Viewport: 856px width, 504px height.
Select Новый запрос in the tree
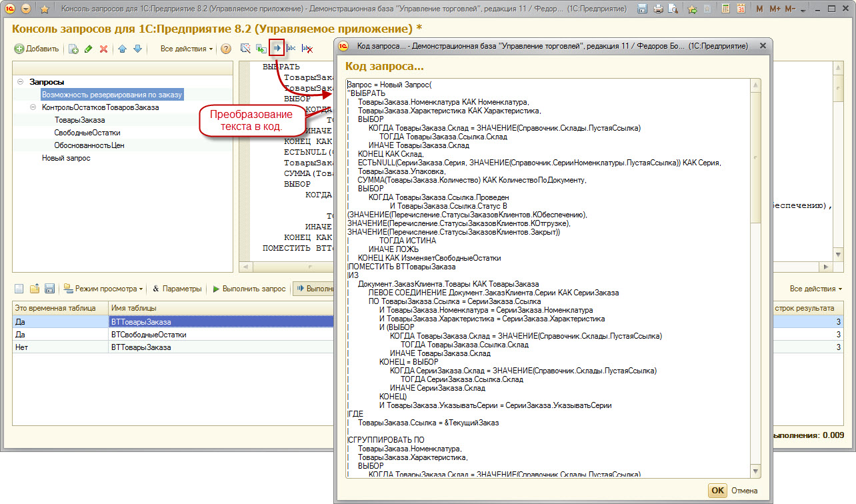[x=66, y=158]
